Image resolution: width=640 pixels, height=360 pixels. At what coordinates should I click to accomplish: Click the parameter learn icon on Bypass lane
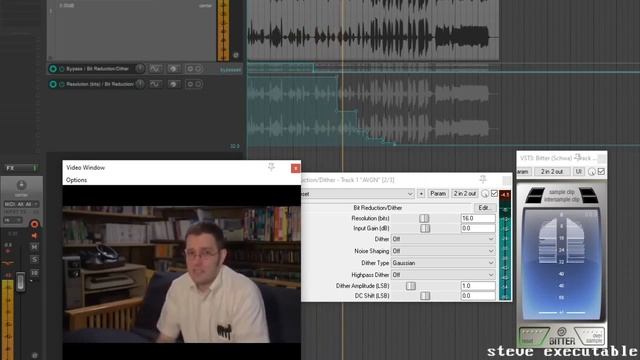tap(174, 69)
